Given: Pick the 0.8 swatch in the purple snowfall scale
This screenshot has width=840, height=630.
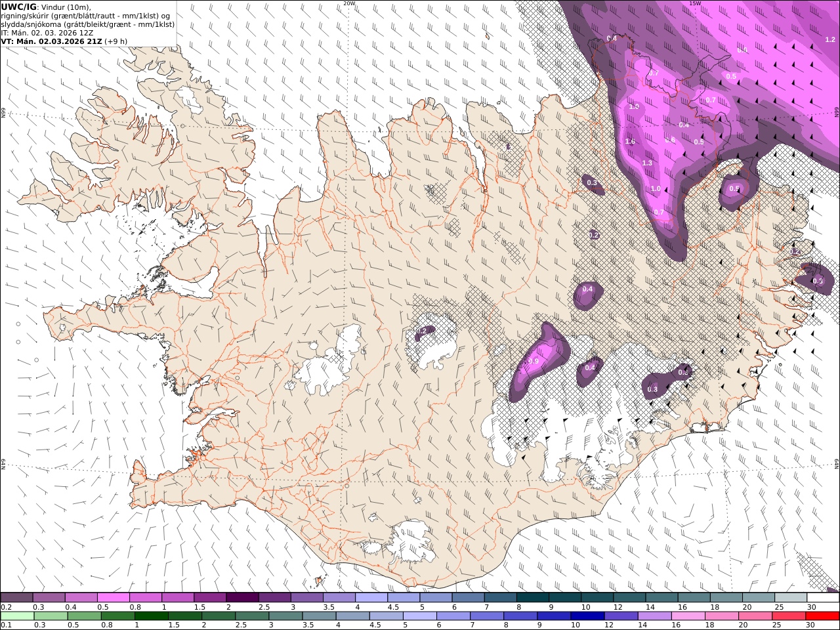Looking at the screenshot, I should [x=146, y=597].
